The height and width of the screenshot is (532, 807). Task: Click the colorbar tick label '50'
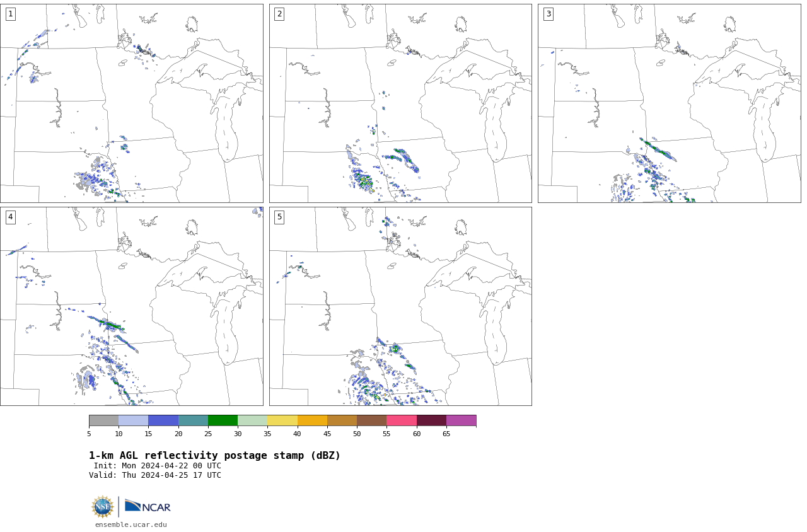pyautogui.click(x=357, y=434)
